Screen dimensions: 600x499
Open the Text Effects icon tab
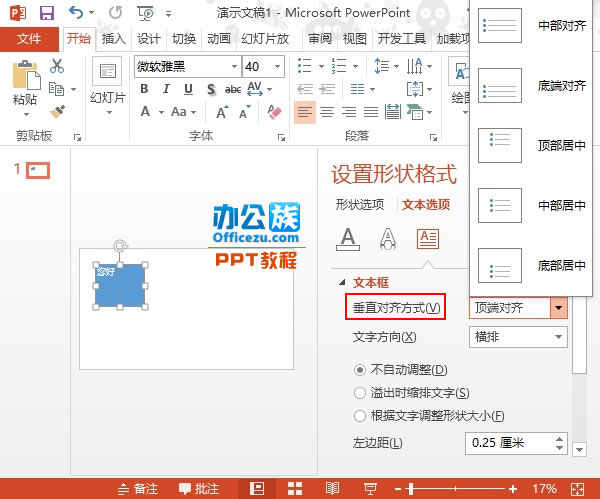[387, 238]
